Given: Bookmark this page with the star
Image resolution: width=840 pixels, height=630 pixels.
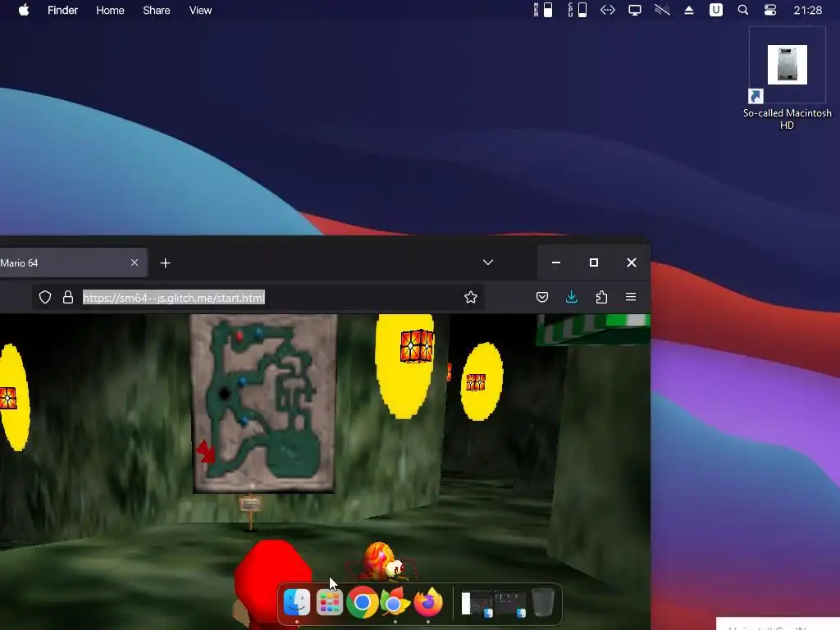Looking at the screenshot, I should (471, 297).
